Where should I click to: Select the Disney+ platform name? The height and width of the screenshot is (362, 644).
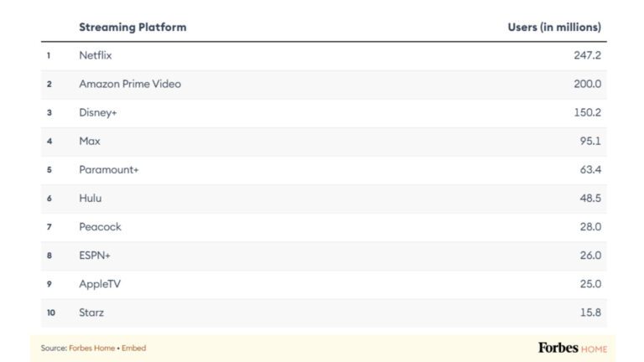point(98,112)
